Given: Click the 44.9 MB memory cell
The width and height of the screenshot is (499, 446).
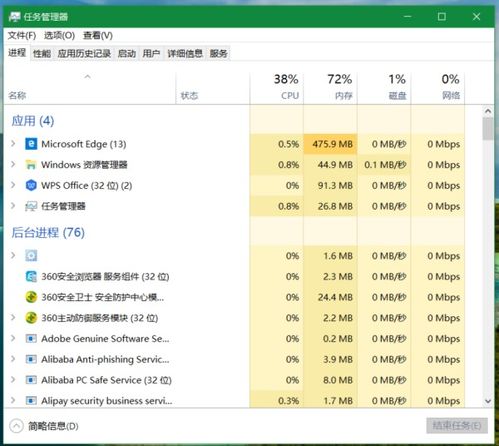Looking at the screenshot, I should coord(330,165).
